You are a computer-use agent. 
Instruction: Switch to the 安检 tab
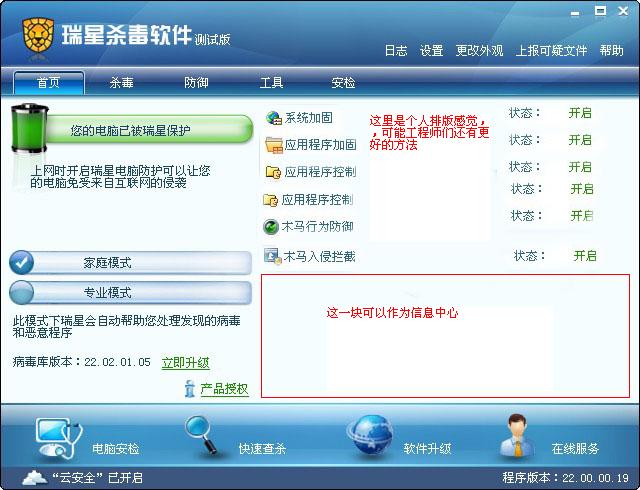pos(343,83)
